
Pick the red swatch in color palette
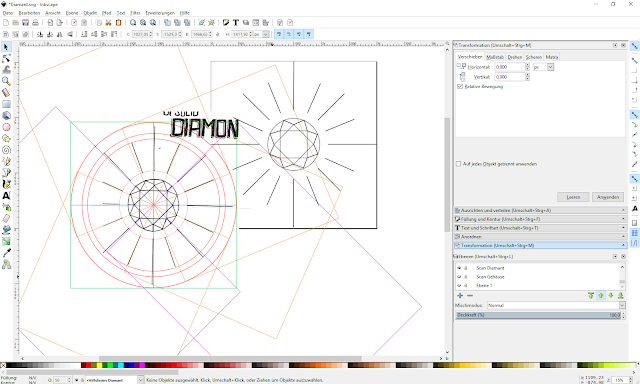pos(89,365)
